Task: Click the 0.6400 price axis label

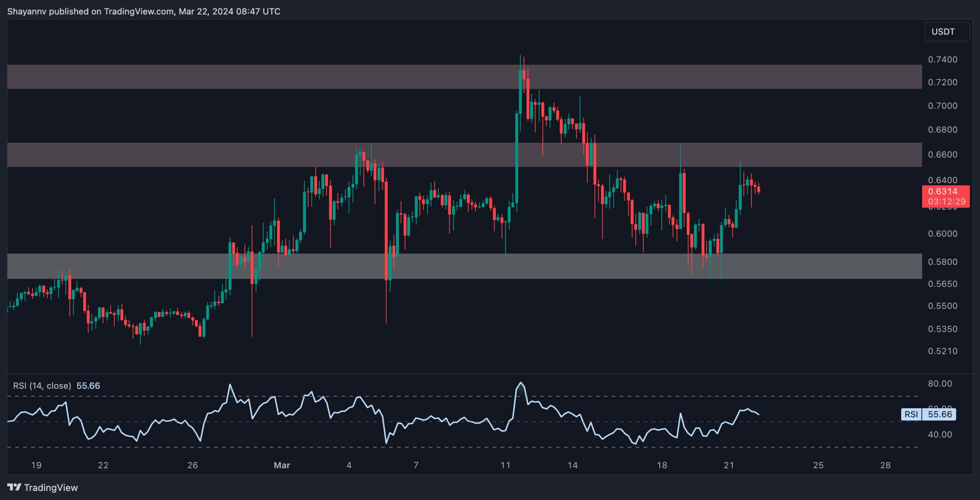Action: (x=942, y=180)
